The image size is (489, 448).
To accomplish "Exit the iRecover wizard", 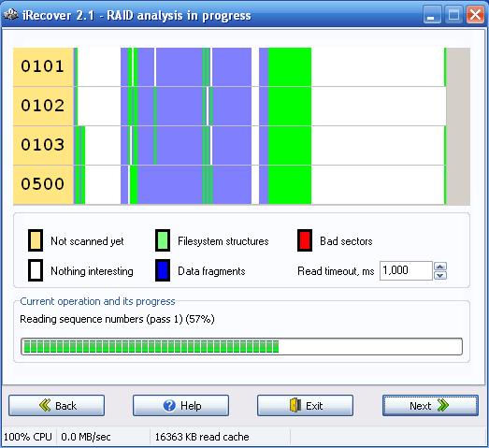I will coord(305,406).
